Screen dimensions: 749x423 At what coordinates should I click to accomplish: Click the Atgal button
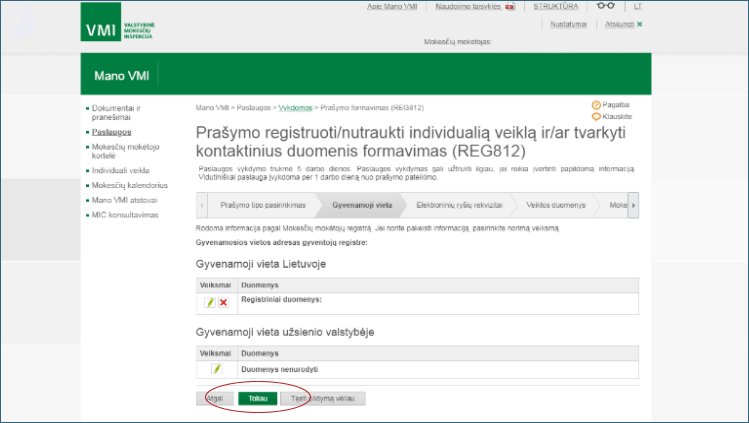(x=215, y=399)
